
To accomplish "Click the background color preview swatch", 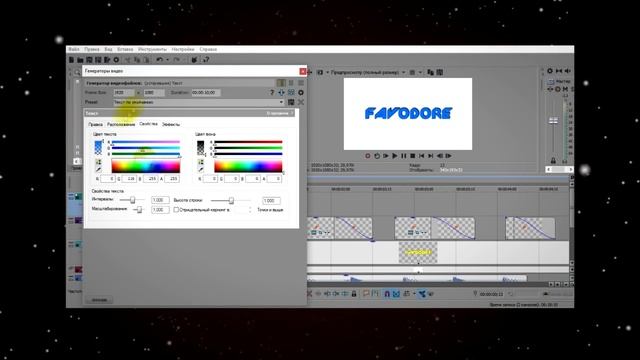I will click(200, 147).
